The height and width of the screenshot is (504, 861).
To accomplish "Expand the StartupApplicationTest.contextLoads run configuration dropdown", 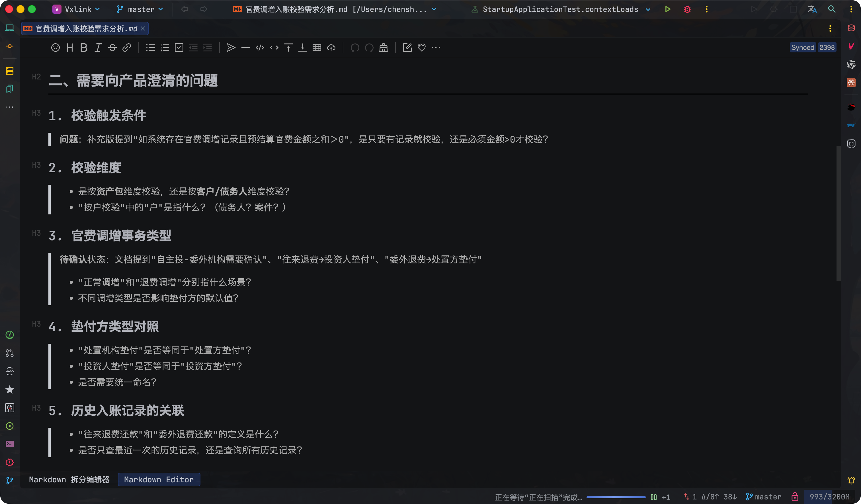I will pyautogui.click(x=561, y=9).
